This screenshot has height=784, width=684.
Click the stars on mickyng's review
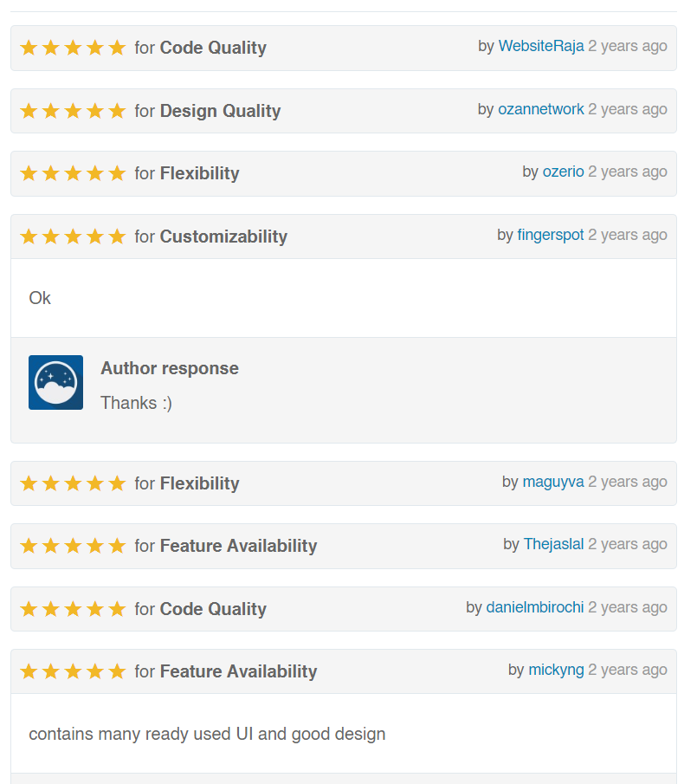(73, 671)
